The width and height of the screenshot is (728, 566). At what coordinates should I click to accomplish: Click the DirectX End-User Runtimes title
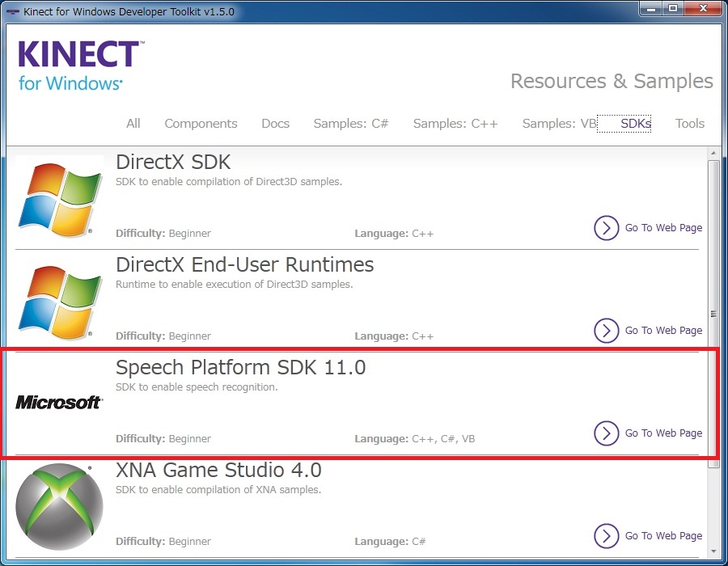pyautogui.click(x=244, y=264)
